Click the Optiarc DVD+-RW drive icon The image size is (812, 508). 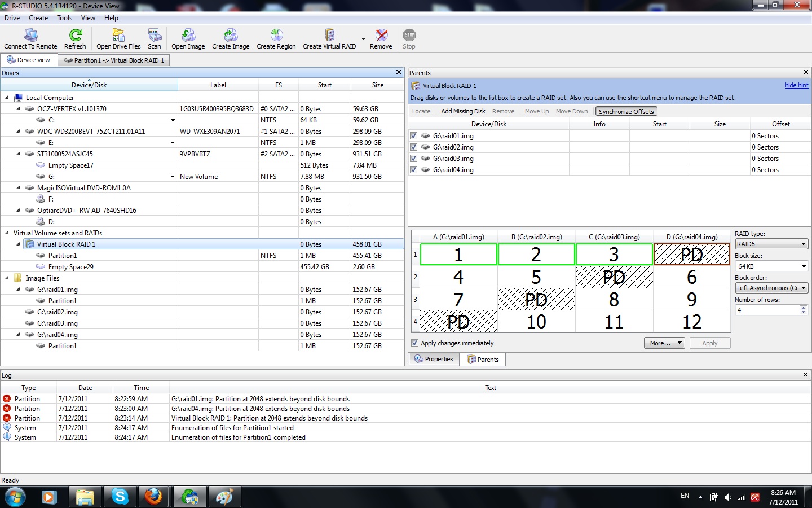tap(30, 211)
